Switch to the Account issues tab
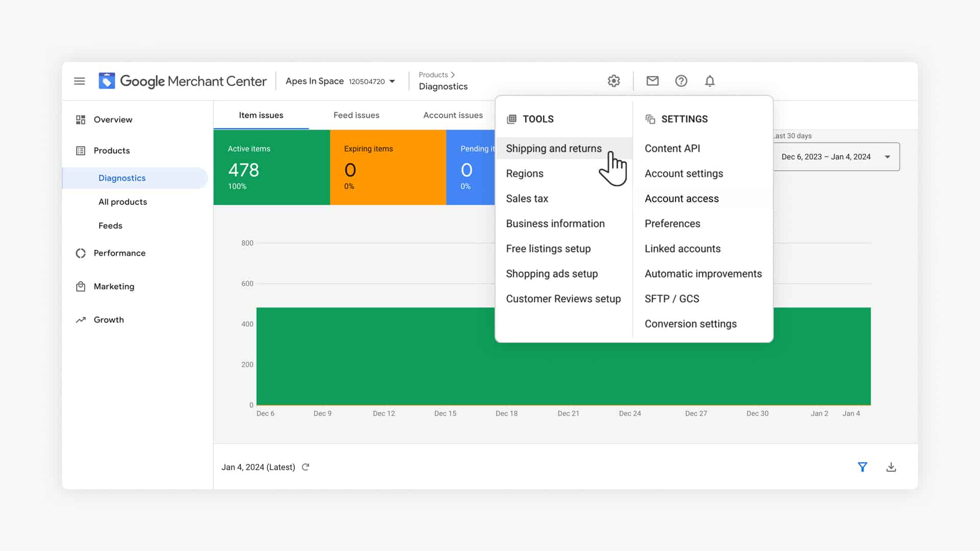The image size is (980, 551). 453,115
